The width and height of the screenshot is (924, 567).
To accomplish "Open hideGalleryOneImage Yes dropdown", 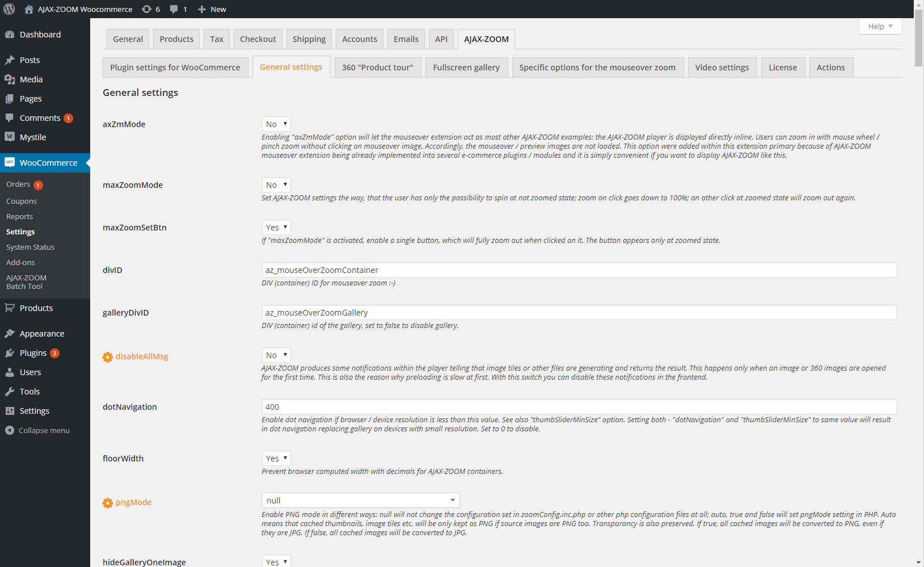I will coord(276,561).
